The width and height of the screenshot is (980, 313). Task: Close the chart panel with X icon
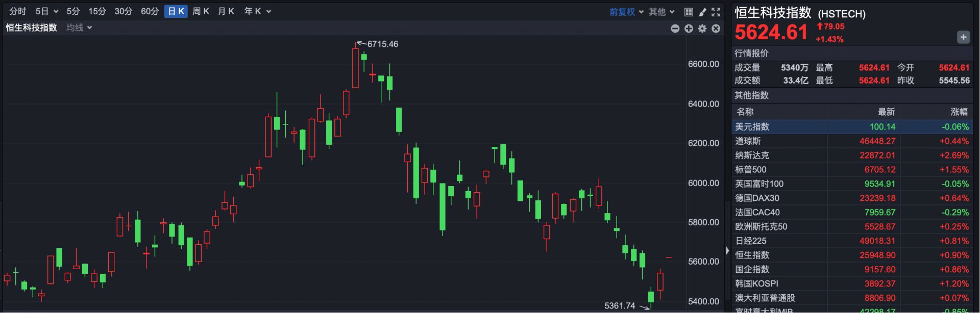(x=716, y=29)
